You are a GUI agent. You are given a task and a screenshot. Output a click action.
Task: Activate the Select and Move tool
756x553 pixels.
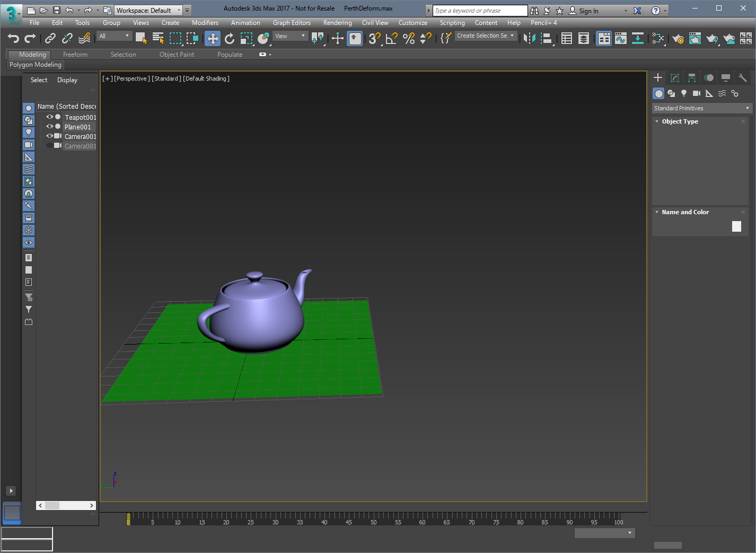(x=213, y=38)
